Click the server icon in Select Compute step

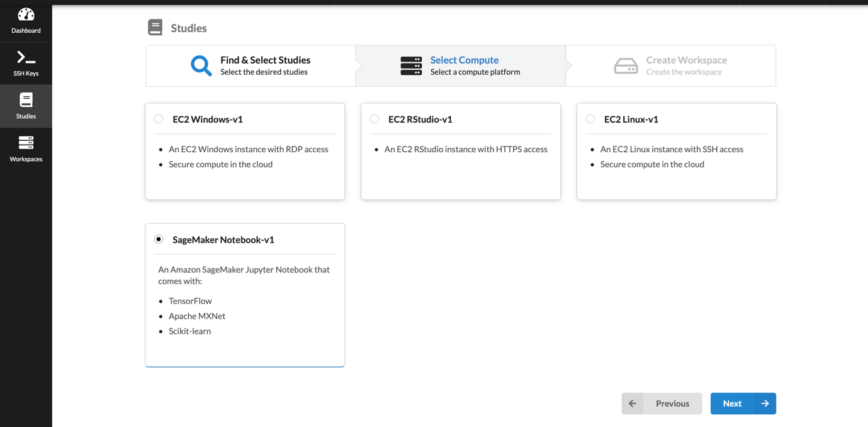pos(411,65)
